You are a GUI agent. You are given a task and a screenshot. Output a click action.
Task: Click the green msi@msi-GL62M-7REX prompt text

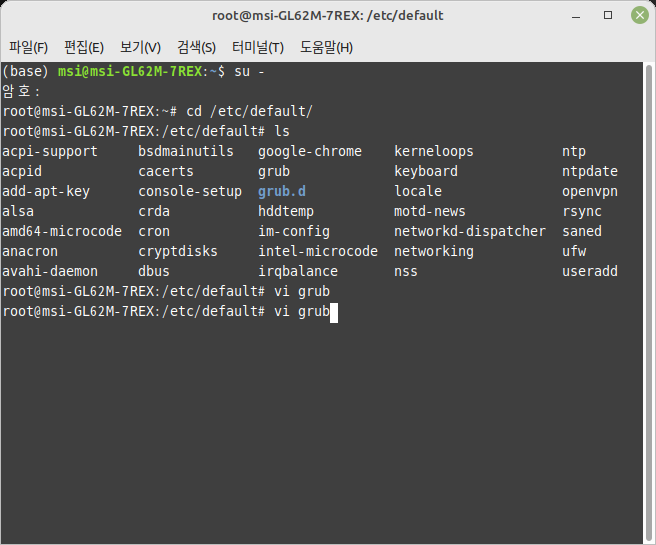[x=130, y=72]
